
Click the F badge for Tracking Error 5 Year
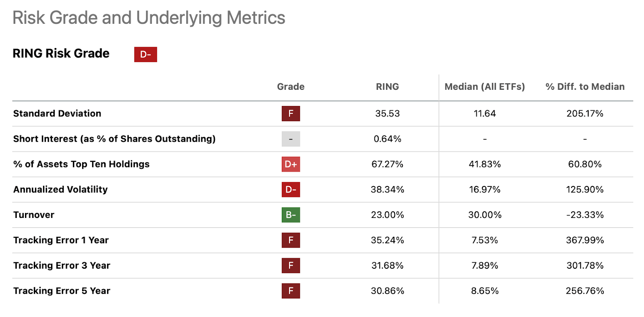[x=291, y=291]
